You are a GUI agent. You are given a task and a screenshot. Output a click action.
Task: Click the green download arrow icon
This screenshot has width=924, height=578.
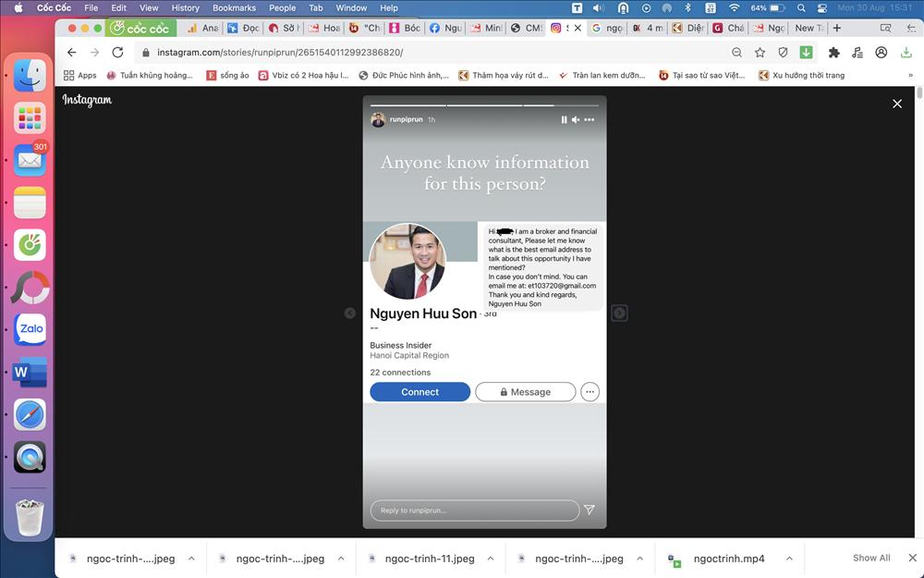click(x=806, y=53)
